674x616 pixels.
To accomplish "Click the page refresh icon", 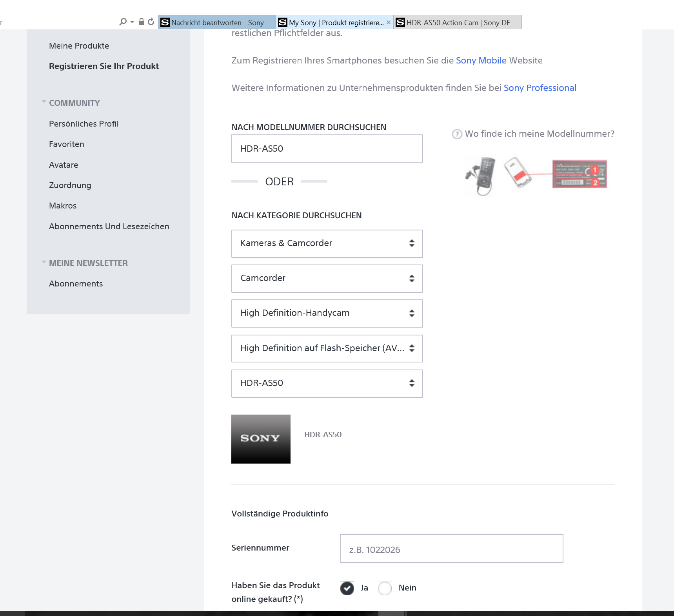I will (151, 22).
